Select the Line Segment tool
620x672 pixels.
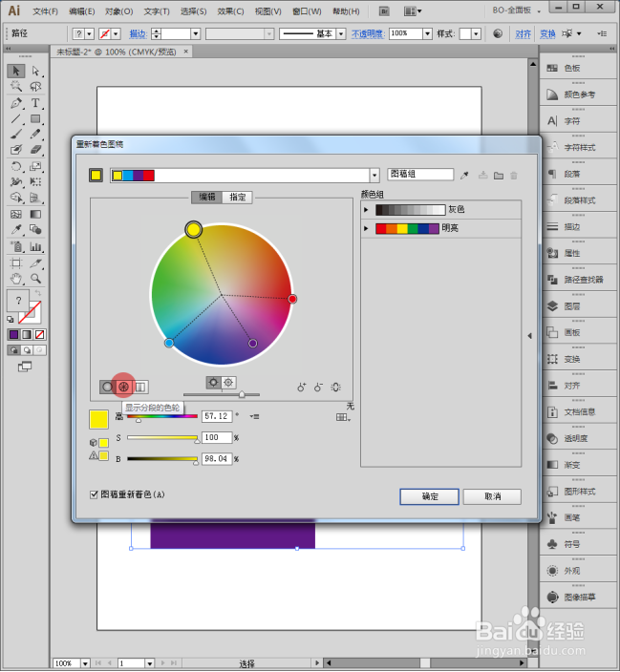16,118
